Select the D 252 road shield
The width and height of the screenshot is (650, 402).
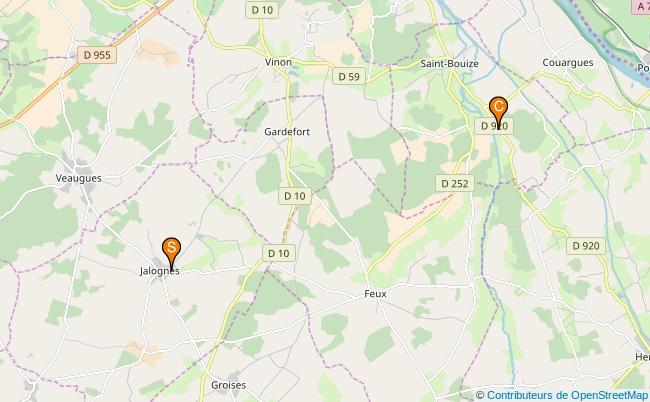click(455, 184)
